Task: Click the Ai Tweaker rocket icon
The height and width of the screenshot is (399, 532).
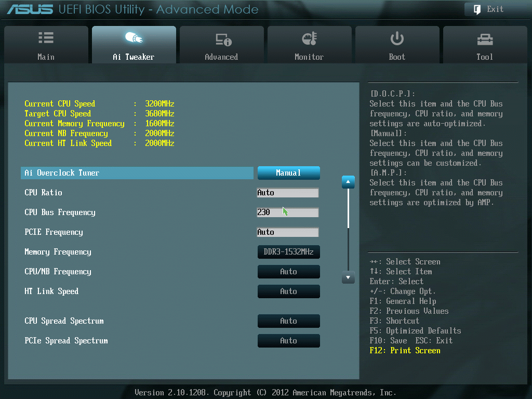Action: coord(134,37)
